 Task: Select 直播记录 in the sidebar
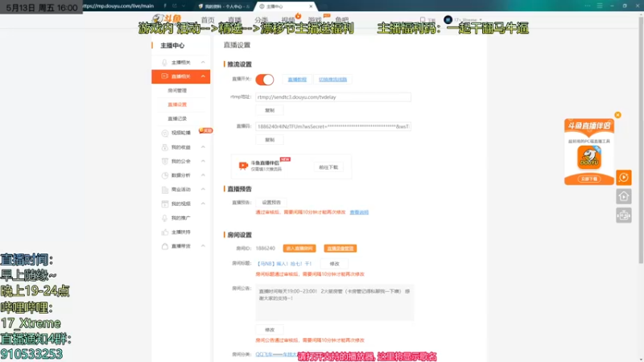click(x=177, y=118)
